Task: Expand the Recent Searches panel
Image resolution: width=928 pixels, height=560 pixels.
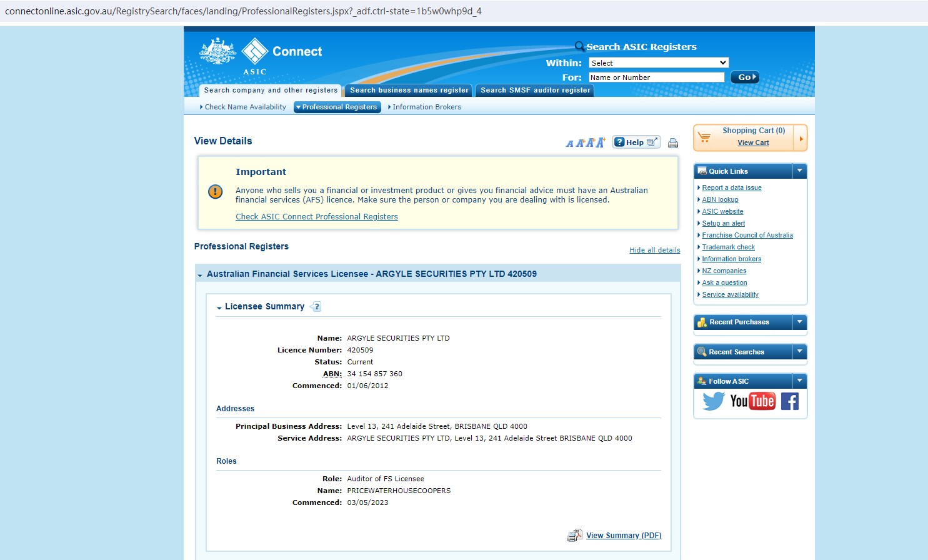Action: 799,351
